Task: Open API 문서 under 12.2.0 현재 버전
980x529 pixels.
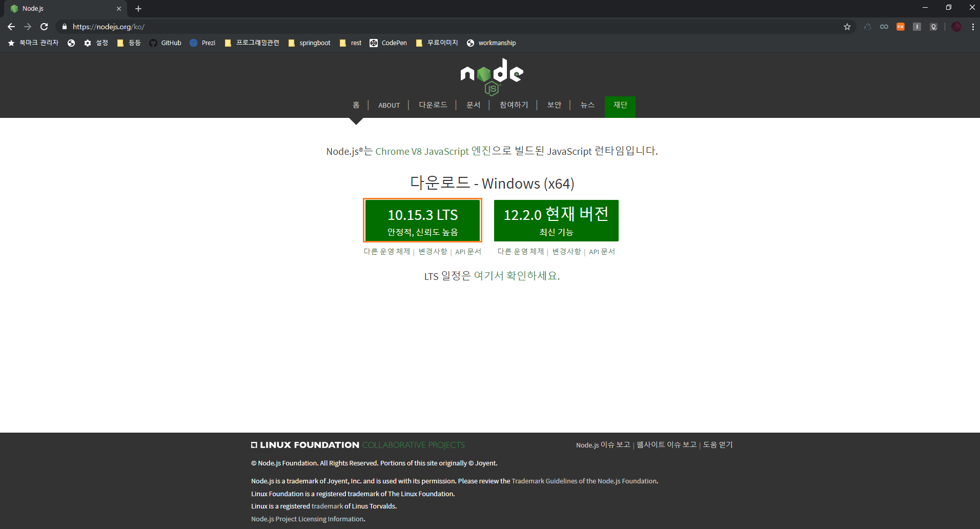Action: pyautogui.click(x=602, y=252)
